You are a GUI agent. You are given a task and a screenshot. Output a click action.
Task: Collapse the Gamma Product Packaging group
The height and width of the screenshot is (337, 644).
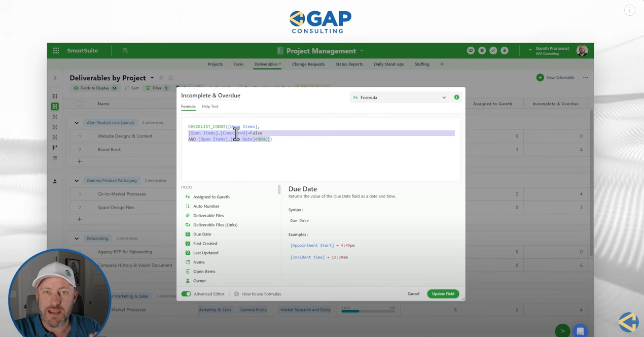(x=77, y=181)
